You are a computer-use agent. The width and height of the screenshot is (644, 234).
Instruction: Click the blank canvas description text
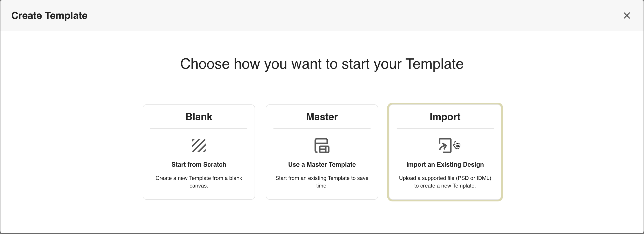coord(199,182)
